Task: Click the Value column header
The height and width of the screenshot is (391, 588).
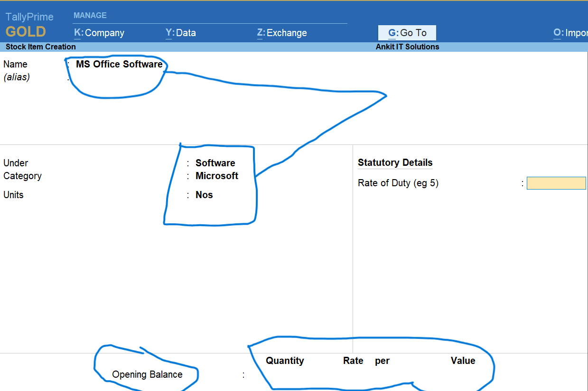Action: pyautogui.click(x=463, y=361)
